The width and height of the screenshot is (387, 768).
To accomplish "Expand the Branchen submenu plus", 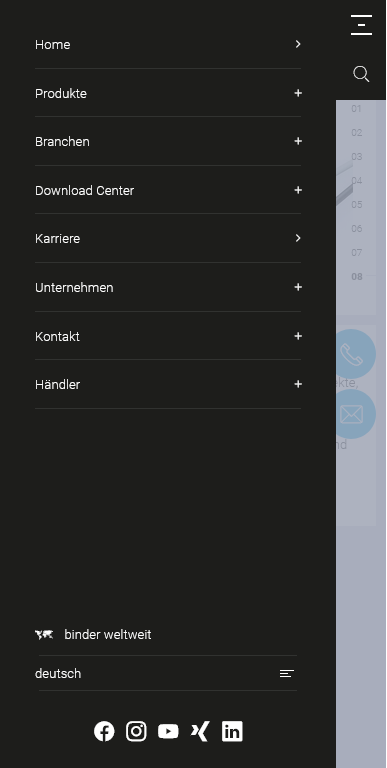I will [298, 141].
